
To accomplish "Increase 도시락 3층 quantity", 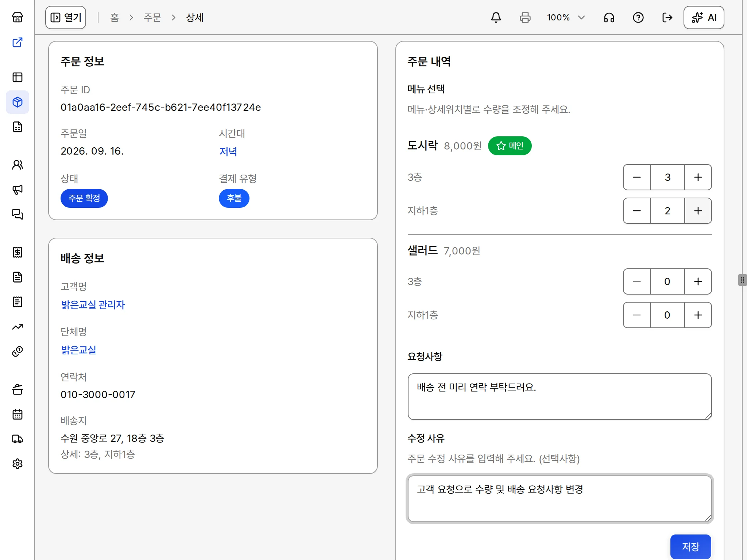I will (x=698, y=177).
